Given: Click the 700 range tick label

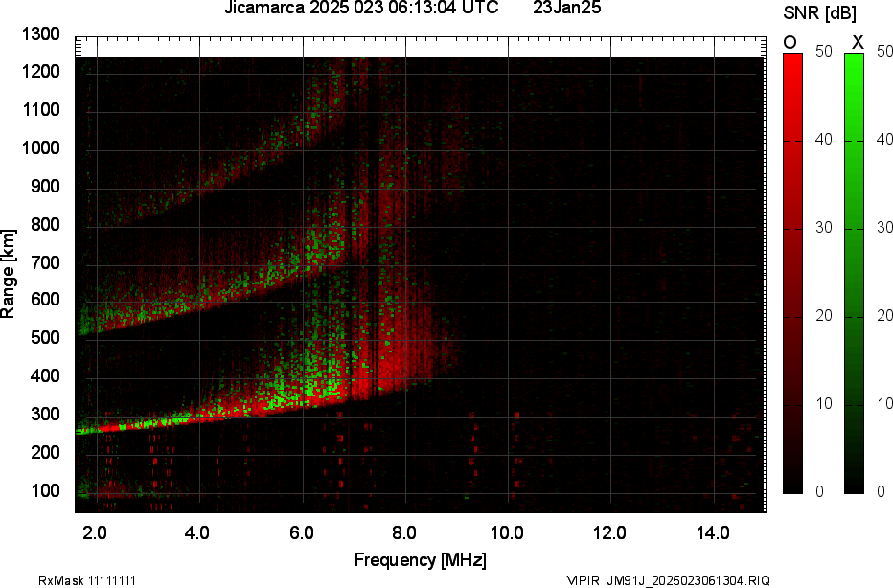Looking at the screenshot, I should [x=45, y=262].
